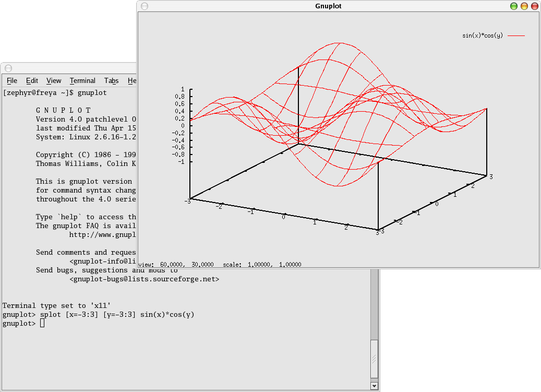This screenshot has height=392, width=541.
Task: Click the z-axis label -0.8
Action: [178, 155]
